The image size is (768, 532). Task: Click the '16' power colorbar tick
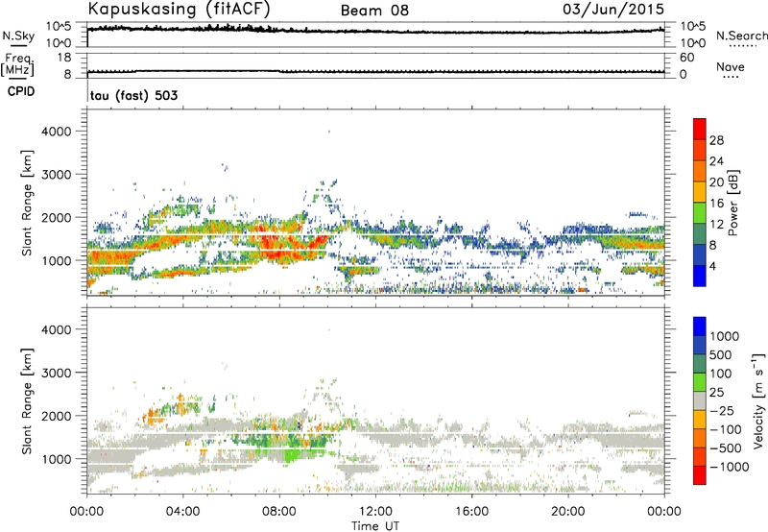coord(716,204)
